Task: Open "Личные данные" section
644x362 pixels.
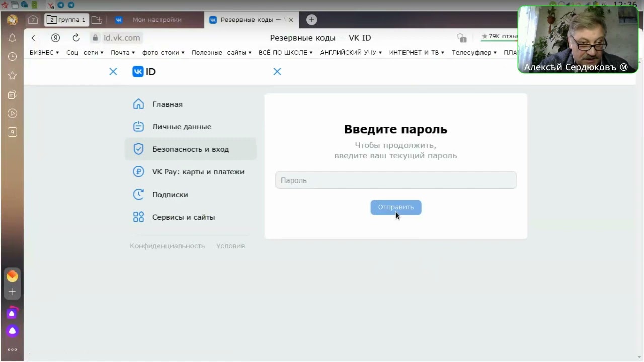Action: pyautogui.click(x=191, y=127)
